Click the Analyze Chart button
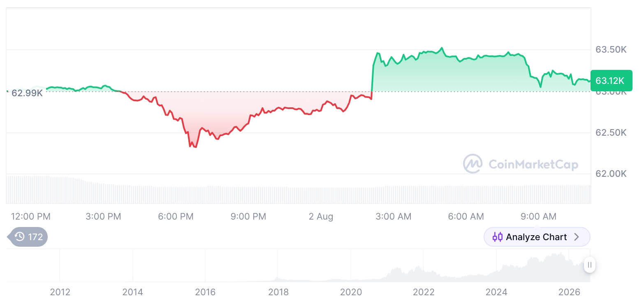Image resolution: width=644 pixels, height=301 pixels. [x=537, y=237]
